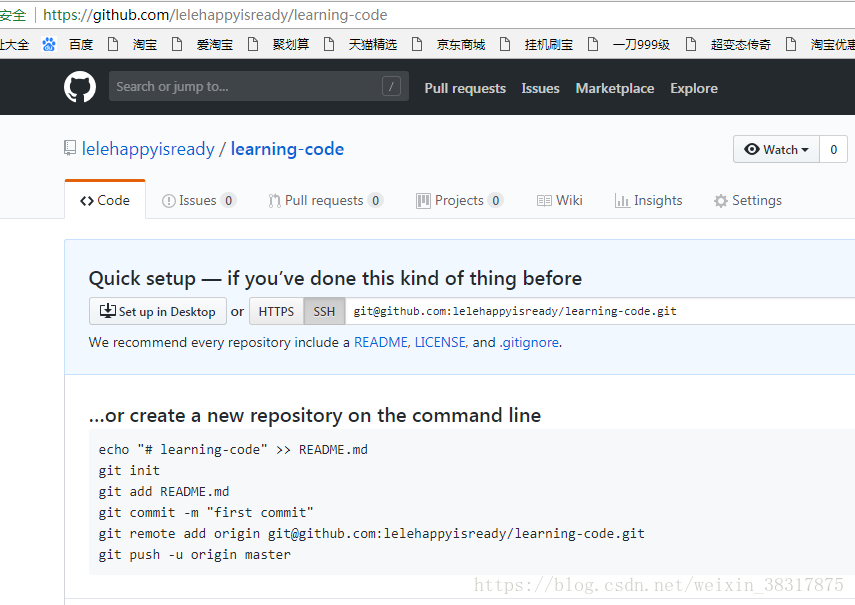Viewport: 855px width, 605px height.
Task: Click the slash shortcut icon in search
Action: [x=391, y=86]
